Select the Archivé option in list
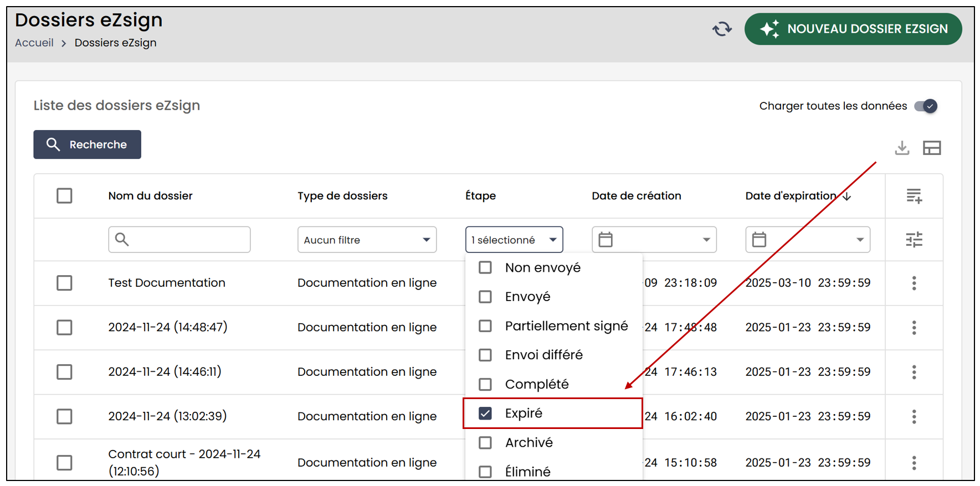 (x=553, y=443)
